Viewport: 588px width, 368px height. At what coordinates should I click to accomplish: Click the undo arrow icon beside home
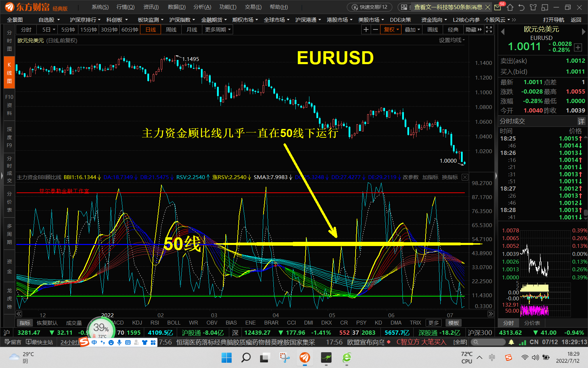coord(521,7)
